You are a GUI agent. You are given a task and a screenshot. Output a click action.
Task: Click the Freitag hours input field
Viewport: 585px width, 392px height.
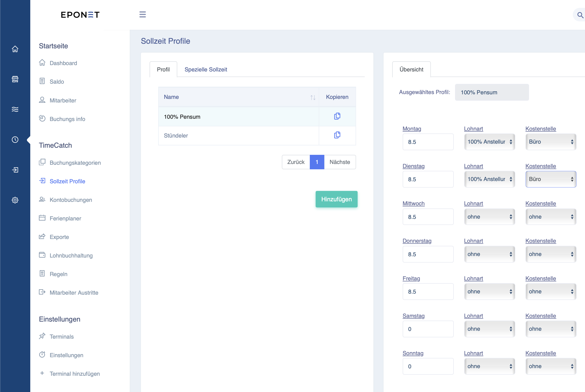(428, 292)
